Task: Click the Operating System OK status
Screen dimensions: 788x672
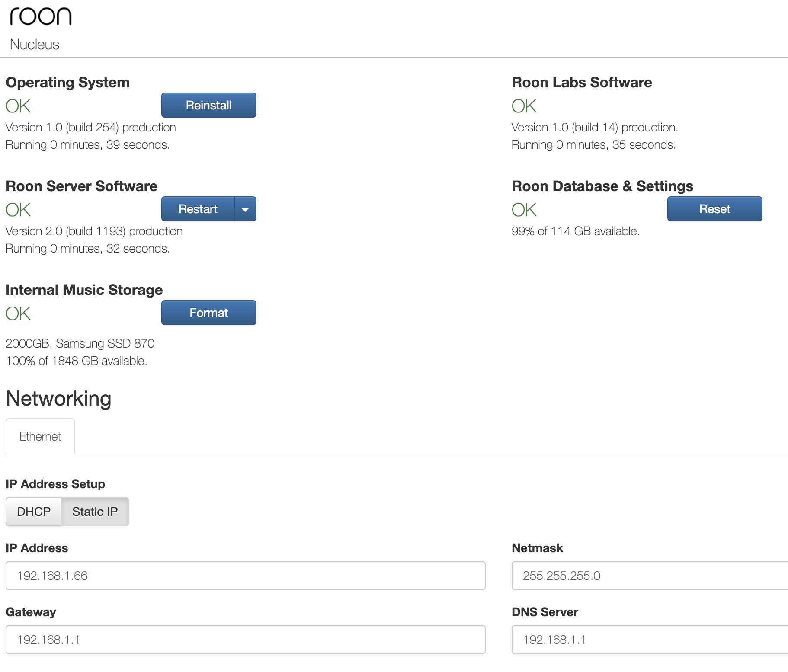Action: 18,106
